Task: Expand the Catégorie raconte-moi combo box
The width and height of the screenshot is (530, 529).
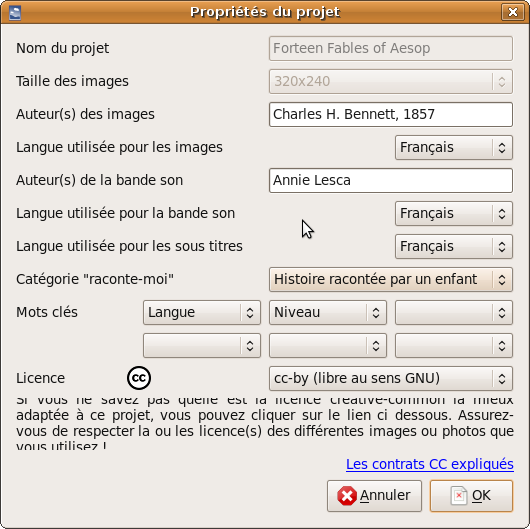Action: [x=391, y=280]
